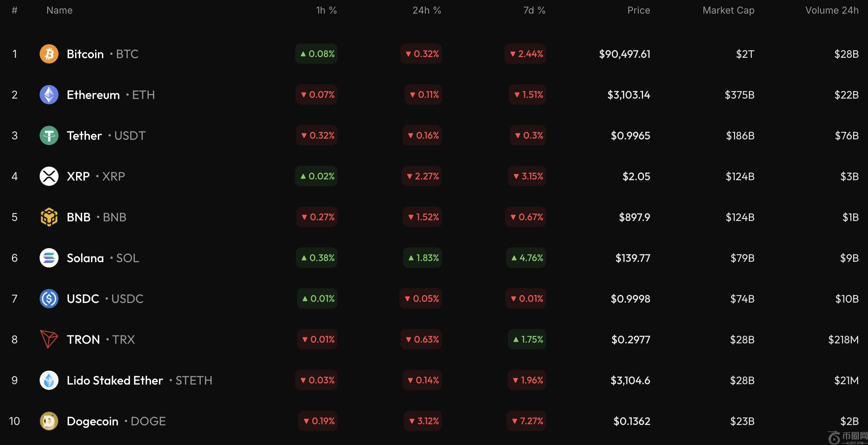Click Bitcoin's price of $90,497.61
868x445 pixels.
click(625, 54)
